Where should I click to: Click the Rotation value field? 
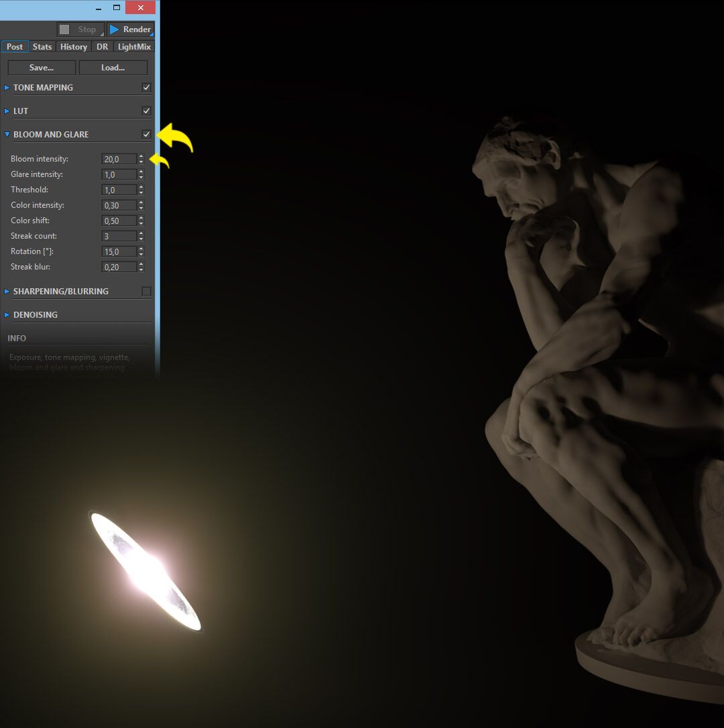119,251
